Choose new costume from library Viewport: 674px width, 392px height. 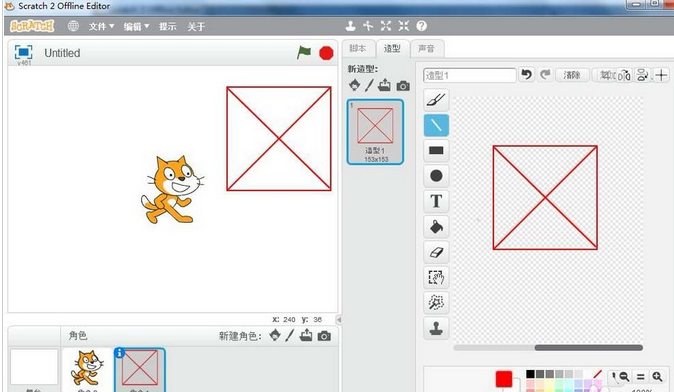coord(354,85)
